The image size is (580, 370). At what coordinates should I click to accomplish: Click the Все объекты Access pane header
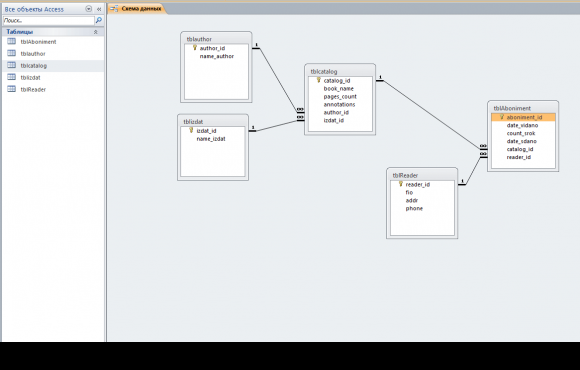[34, 9]
